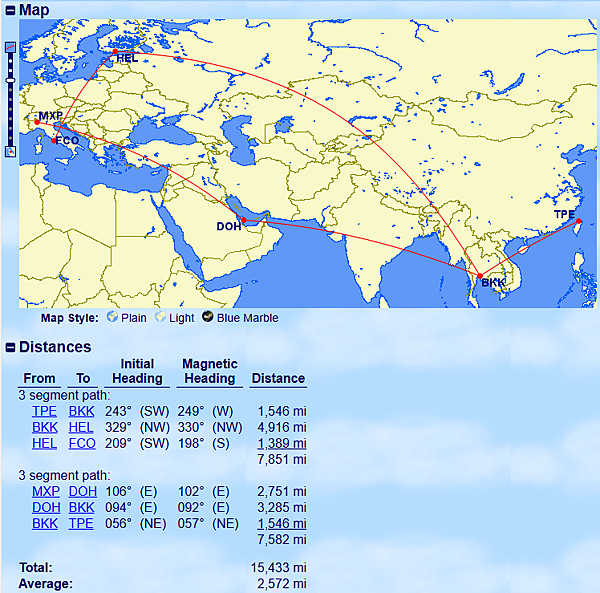Collapse the Distances section with its minus icon
This screenshot has height=593, width=600.
[x=10, y=347]
